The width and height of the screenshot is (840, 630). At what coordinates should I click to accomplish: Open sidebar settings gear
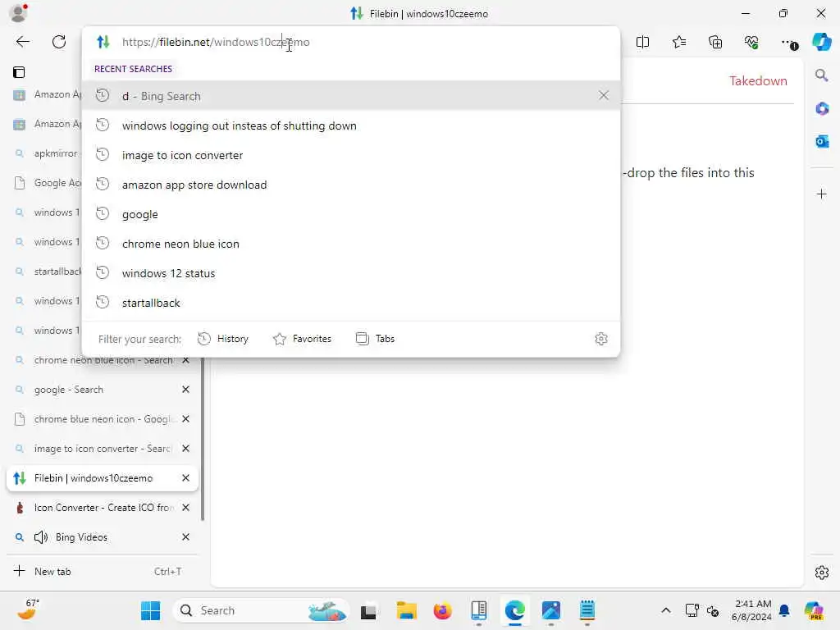click(821, 573)
